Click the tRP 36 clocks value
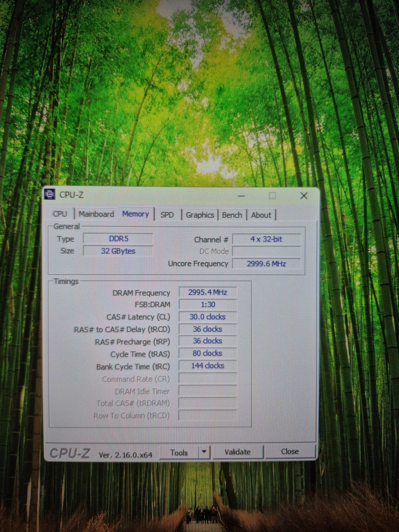Viewport: 399px width, 532px height. 208,341
